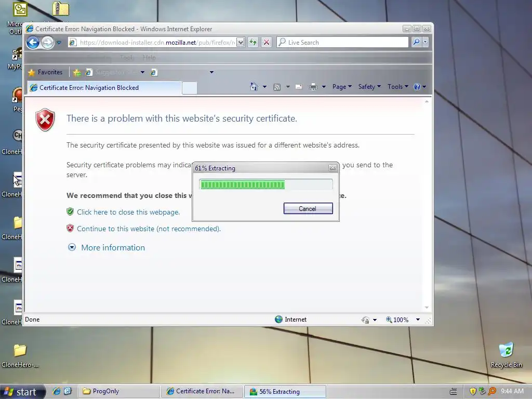The width and height of the screenshot is (532, 399).
Task: Expand the Print options dropdown arrow
Action: click(x=324, y=87)
